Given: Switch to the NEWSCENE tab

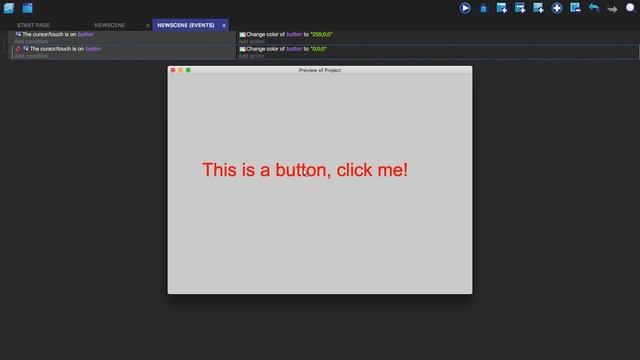Looking at the screenshot, I should tap(109, 25).
